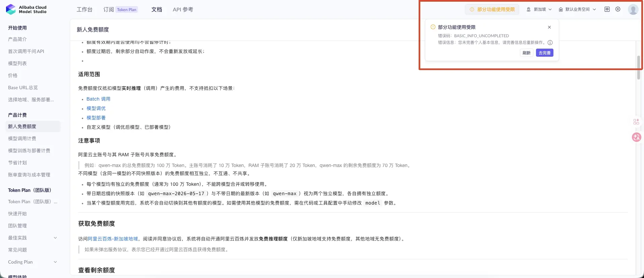This screenshot has width=644, height=278.
Task: Open the settings gear icon
Action: (x=618, y=9)
